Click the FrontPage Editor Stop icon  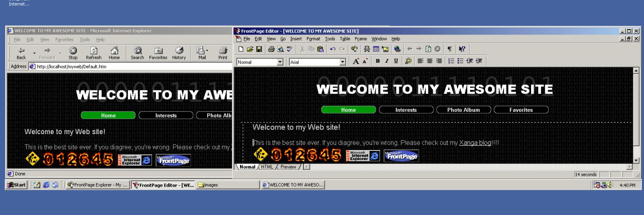click(437, 49)
